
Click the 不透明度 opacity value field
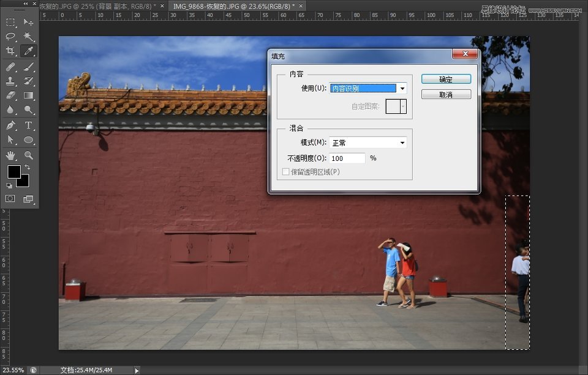(346, 158)
